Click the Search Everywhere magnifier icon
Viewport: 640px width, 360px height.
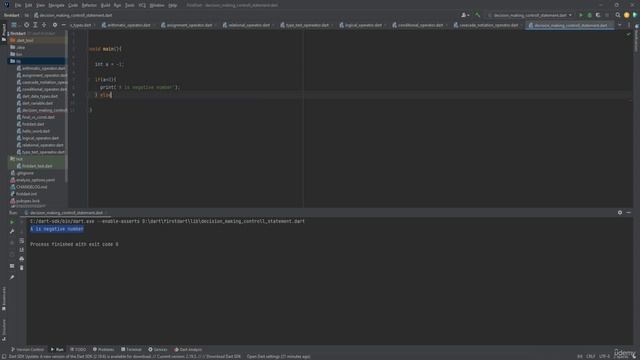(618, 15)
